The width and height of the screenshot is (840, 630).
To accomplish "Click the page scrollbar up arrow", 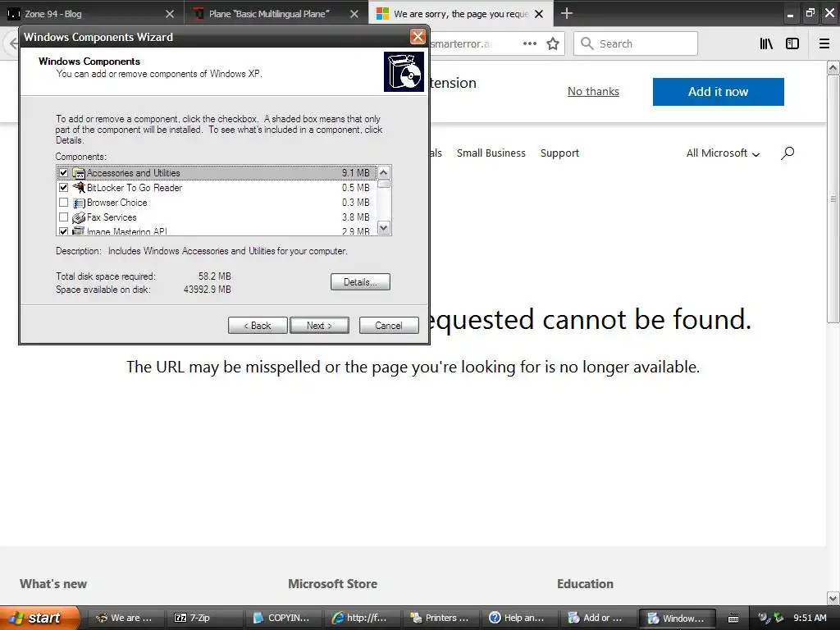I will [x=833, y=68].
